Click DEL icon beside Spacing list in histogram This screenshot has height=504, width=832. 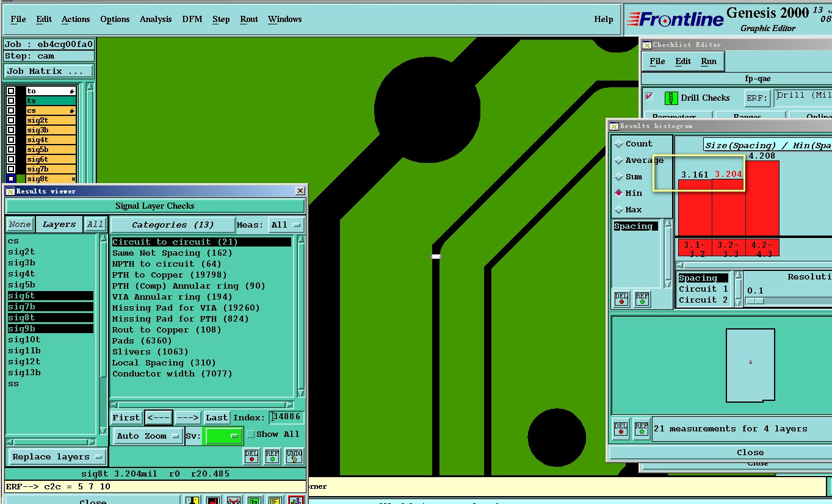tap(621, 299)
